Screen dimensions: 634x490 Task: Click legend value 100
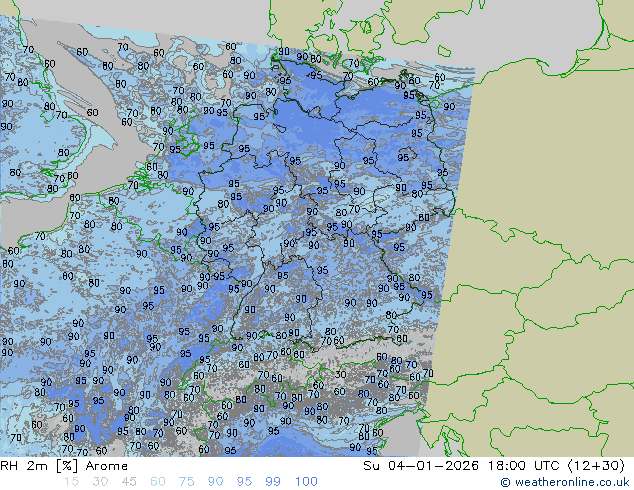pyautogui.click(x=306, y=482)
